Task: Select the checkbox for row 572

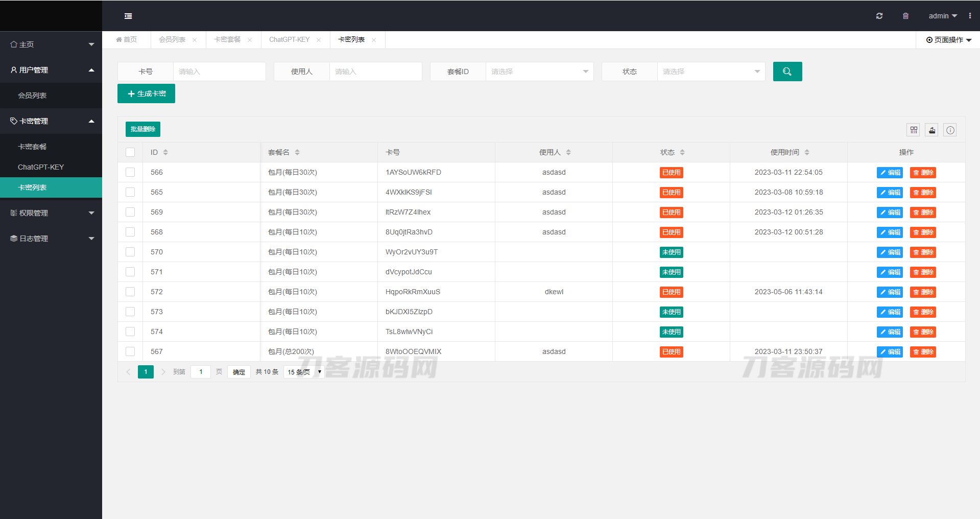Action: [130, 292]
